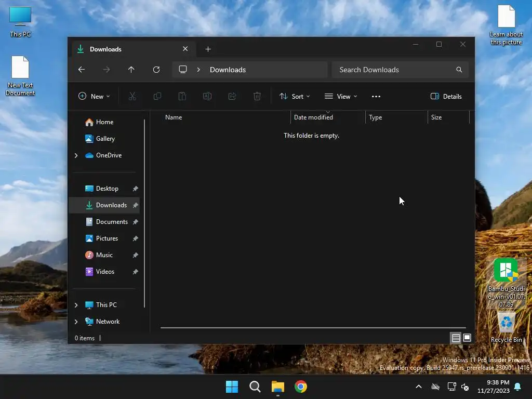Close the Downloads tab
The image size is (532, 399).
185,49
